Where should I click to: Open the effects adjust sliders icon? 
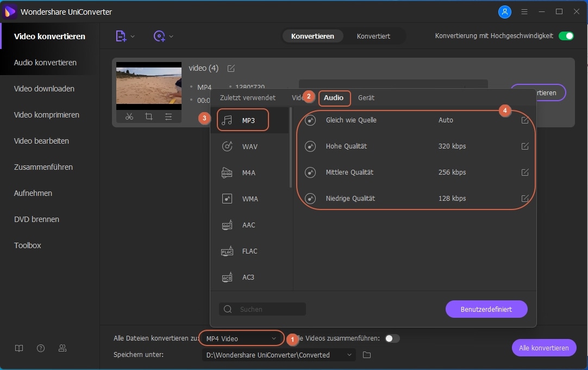tap(168, 116)
